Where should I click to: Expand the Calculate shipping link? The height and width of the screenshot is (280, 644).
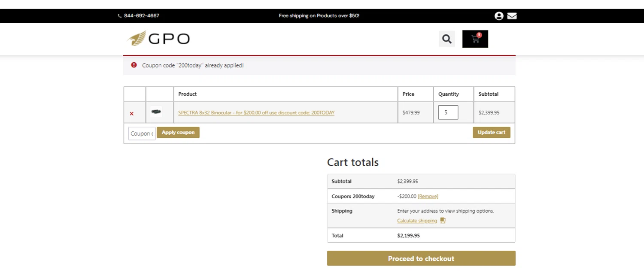(x=417, y=221)
